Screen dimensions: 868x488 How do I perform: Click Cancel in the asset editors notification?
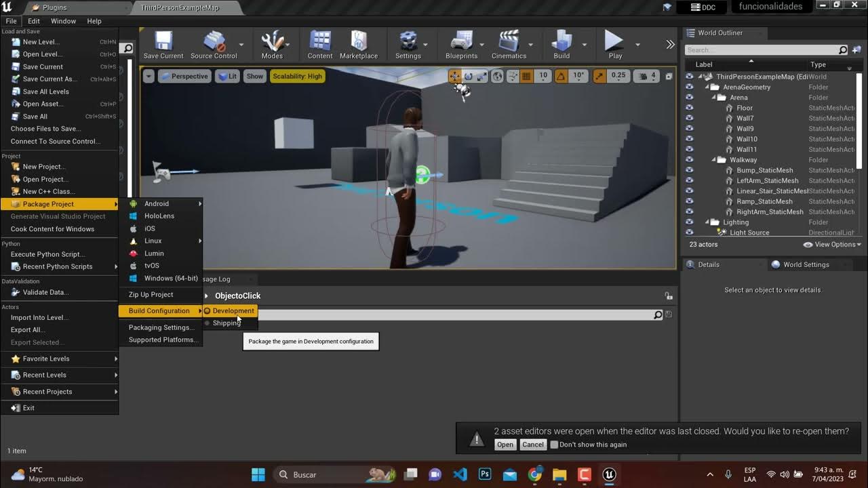click(532, 445)
